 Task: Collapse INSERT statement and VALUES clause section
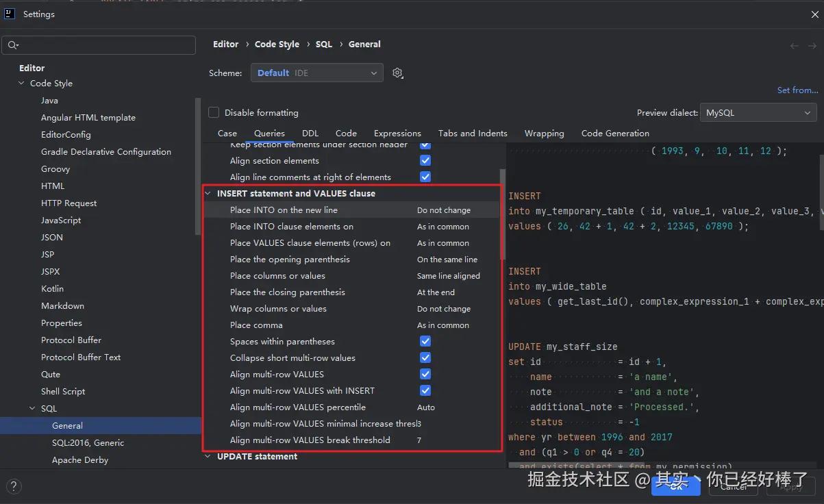pyautogui.click(x=208, y=194)
